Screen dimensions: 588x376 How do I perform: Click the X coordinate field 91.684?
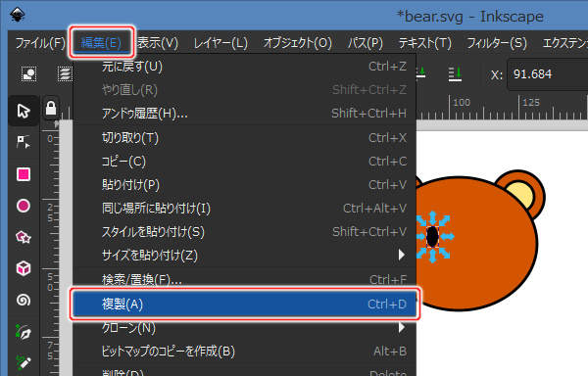548,74
